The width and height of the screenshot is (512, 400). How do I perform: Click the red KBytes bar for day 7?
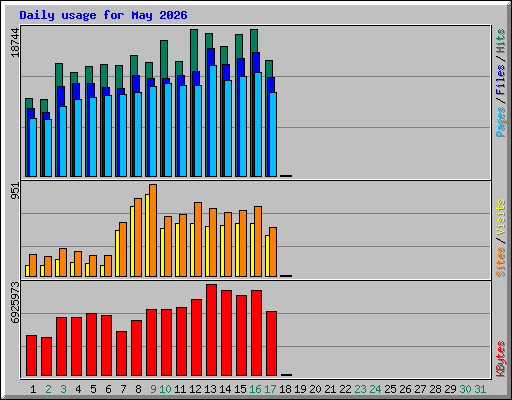pyautogui.click(x=121, y=354)
